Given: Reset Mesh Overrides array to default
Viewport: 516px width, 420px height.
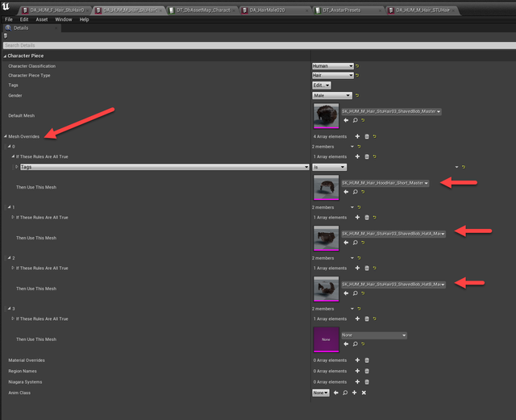Looking at the screenshot, I should point(375,136).
